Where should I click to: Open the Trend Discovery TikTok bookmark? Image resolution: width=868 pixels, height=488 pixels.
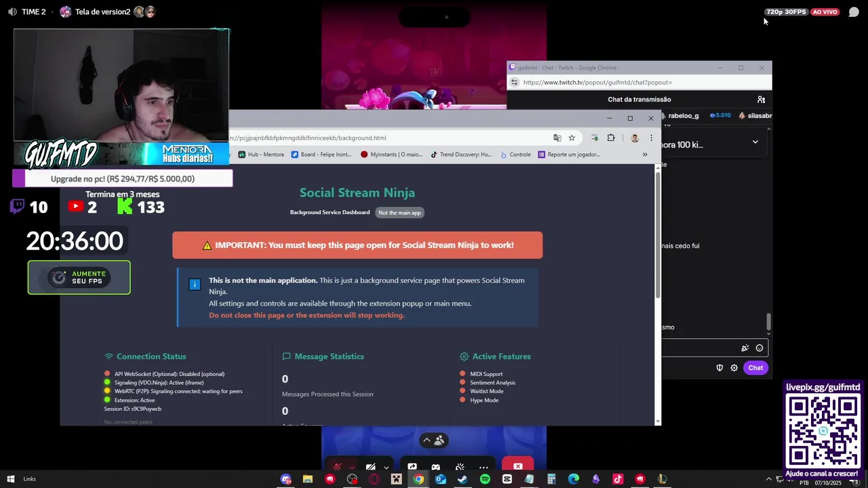pos(461,155)
